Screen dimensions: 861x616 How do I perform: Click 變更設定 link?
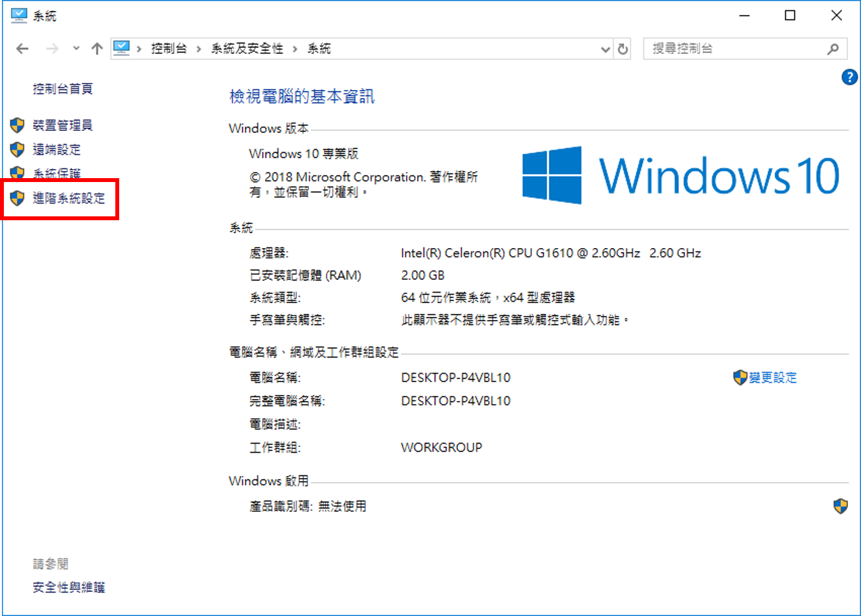(x=773, y=378)
